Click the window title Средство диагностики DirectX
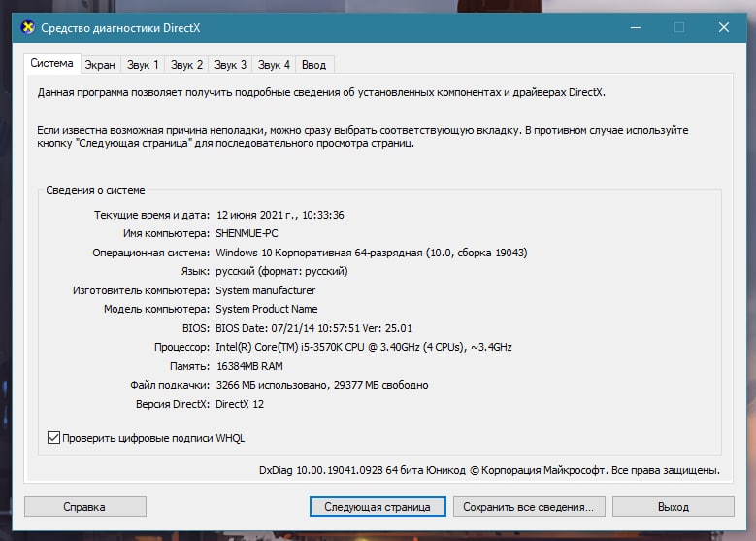 coord(120,28)
